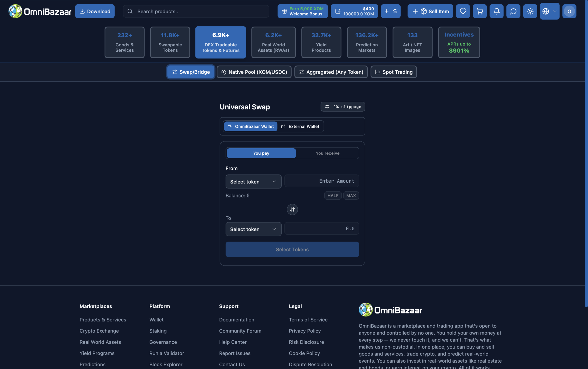Screen dimensions: 588x369
Task: Open the language globe dropdown
Action: coord(550,11)
